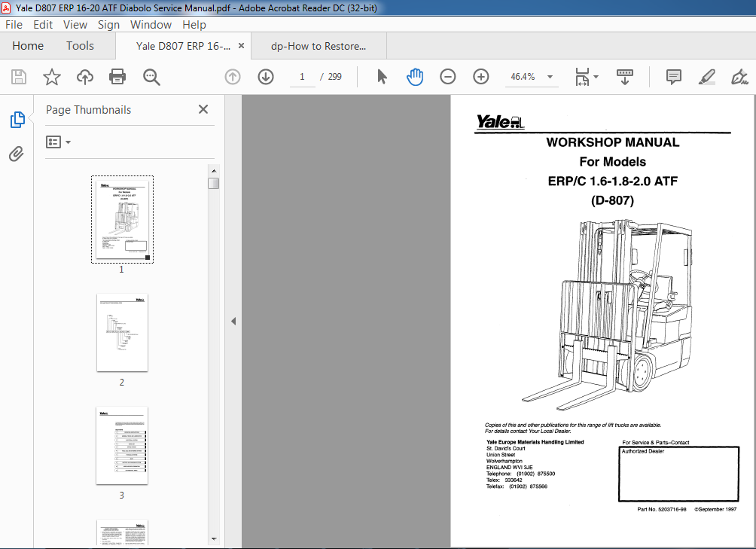Viewport: 756px width, 549px height.
Task: Click the WORKSHOP MANUAL heading in the document
Action: coord(612,142)
